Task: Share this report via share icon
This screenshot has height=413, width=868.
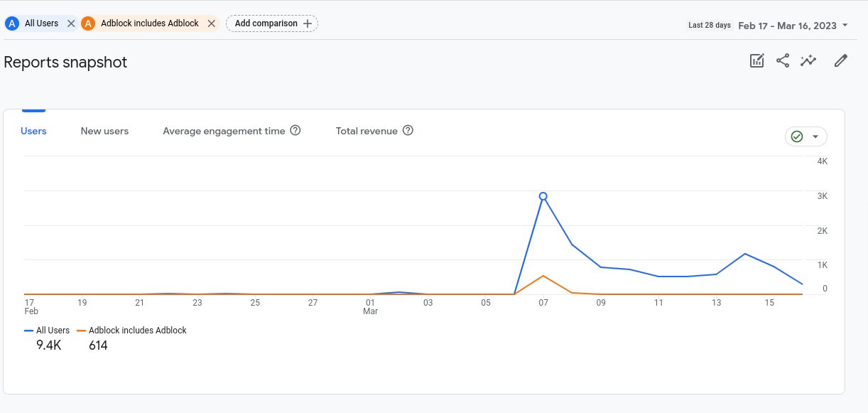Action: [782, 61]
